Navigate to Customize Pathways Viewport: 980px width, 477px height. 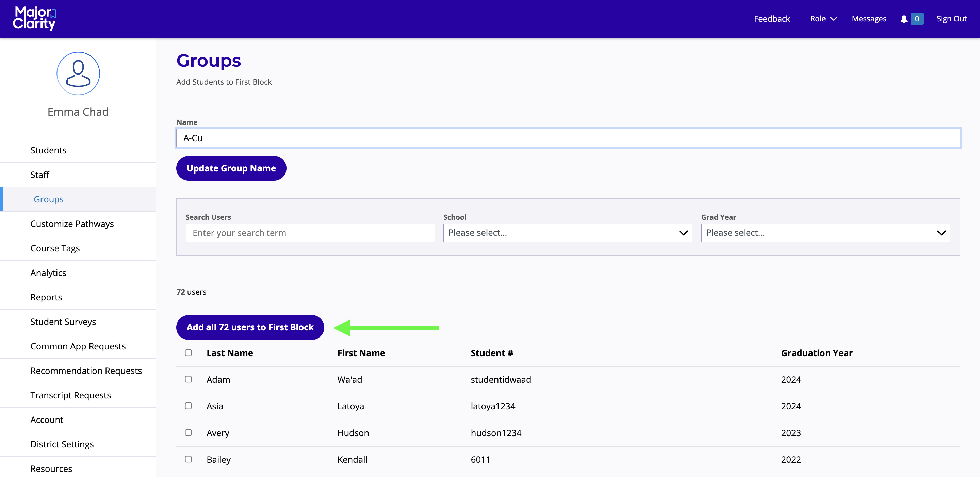tap(72, 224)
